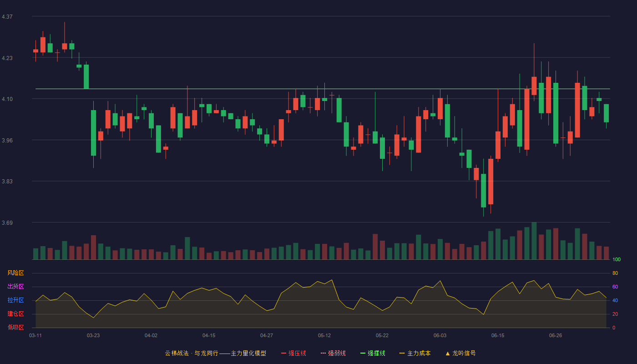
Task: Click the 05-22 date label
Action: (x=382, y=335)
